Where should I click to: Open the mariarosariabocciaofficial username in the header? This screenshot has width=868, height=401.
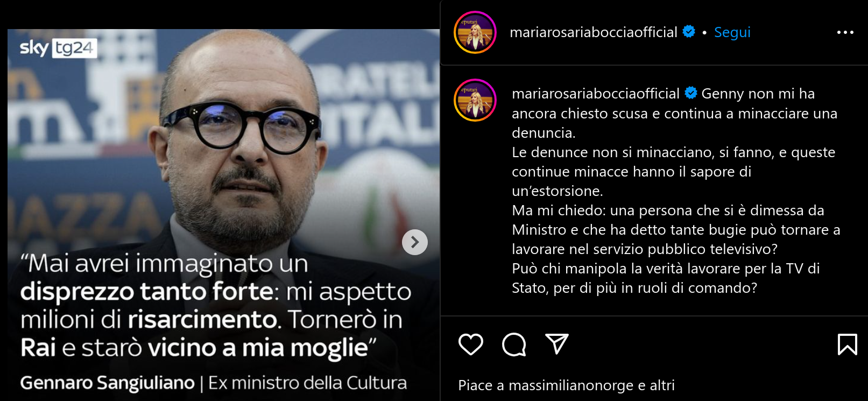click(593, 32)
